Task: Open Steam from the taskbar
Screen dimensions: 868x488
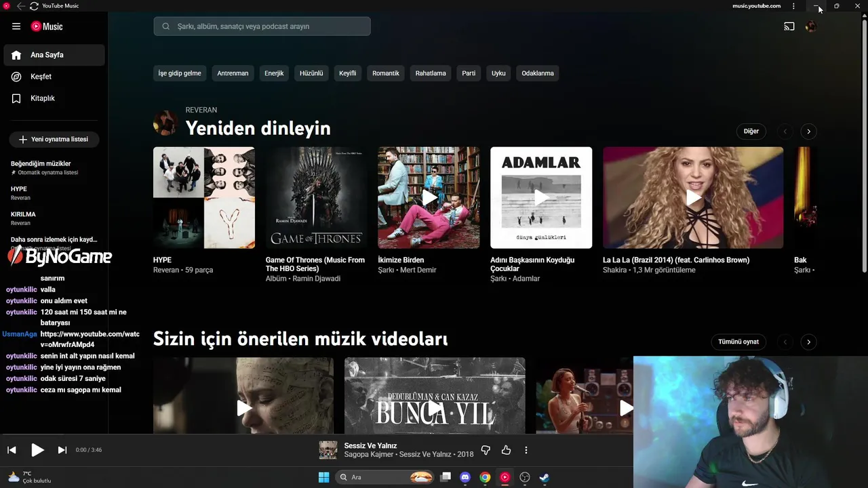Action: [x=544, y=477]
